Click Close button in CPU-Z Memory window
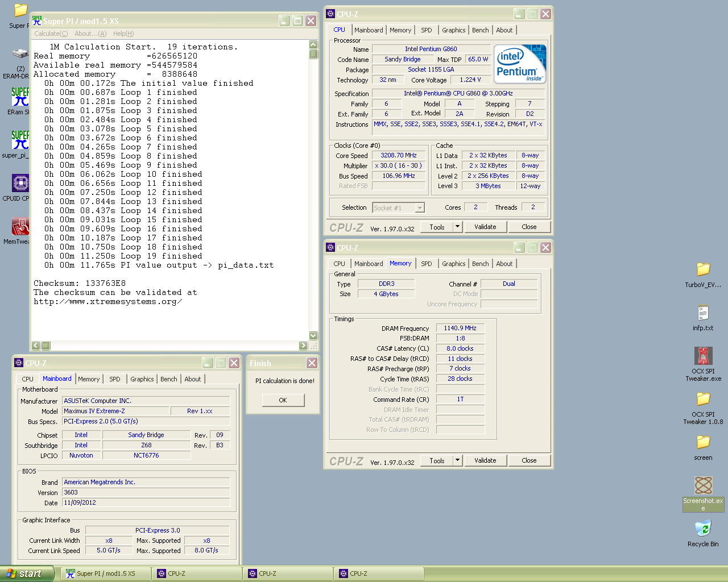The width and height of the screenshot is (728, 582). point(529,460)
